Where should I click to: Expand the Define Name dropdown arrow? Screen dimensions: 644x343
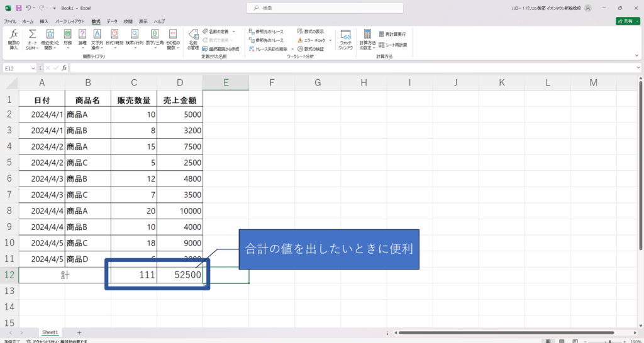(x=234, y=31)
